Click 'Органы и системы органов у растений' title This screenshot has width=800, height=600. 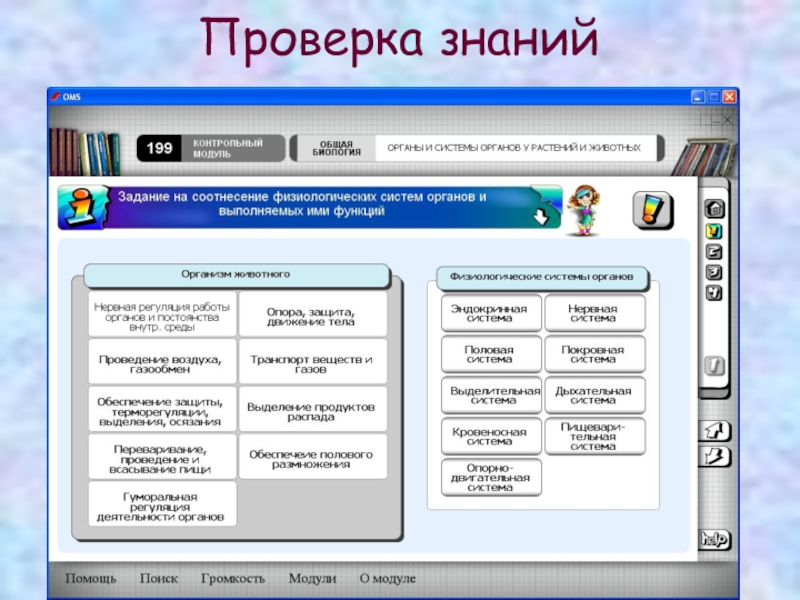(x=514, y=148)
